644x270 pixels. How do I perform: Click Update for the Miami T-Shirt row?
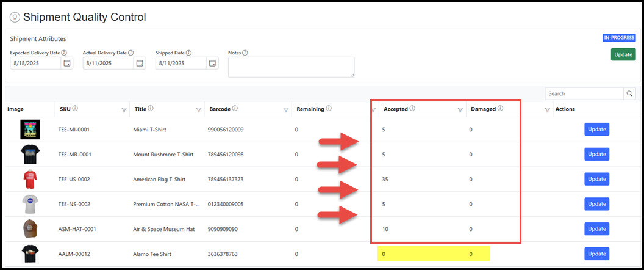[x=596, y=130]
